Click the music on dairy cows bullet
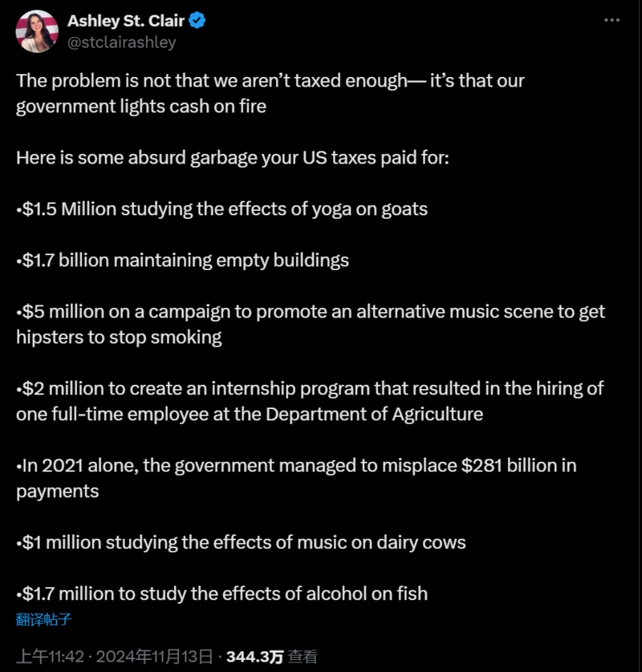The width and height of the screenshot is (642, 672). coord(241,543)
